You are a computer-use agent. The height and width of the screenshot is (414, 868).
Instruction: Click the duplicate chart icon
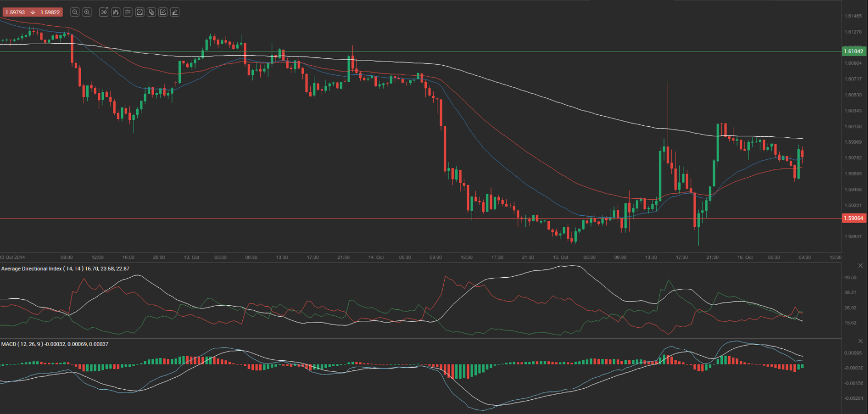point(151,12)
